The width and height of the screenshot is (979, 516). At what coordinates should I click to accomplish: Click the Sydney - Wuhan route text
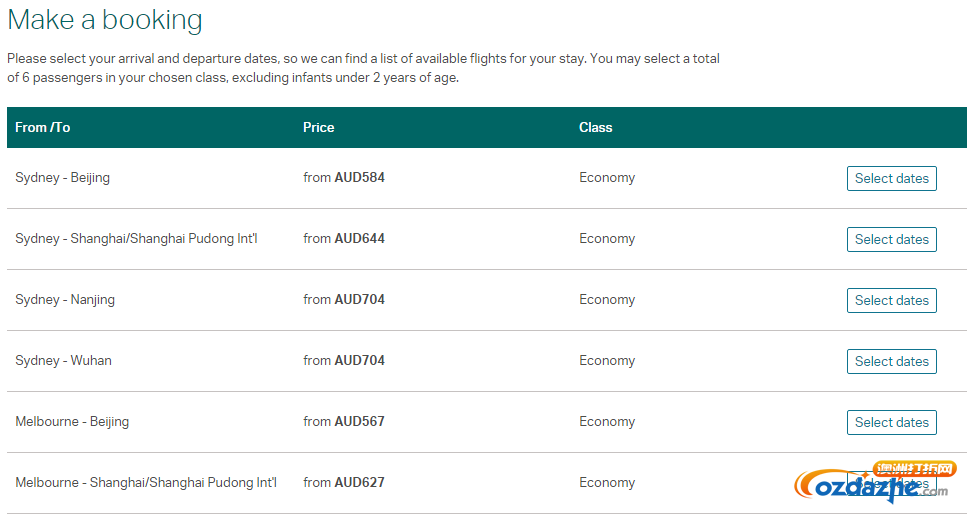click(63, 360)
